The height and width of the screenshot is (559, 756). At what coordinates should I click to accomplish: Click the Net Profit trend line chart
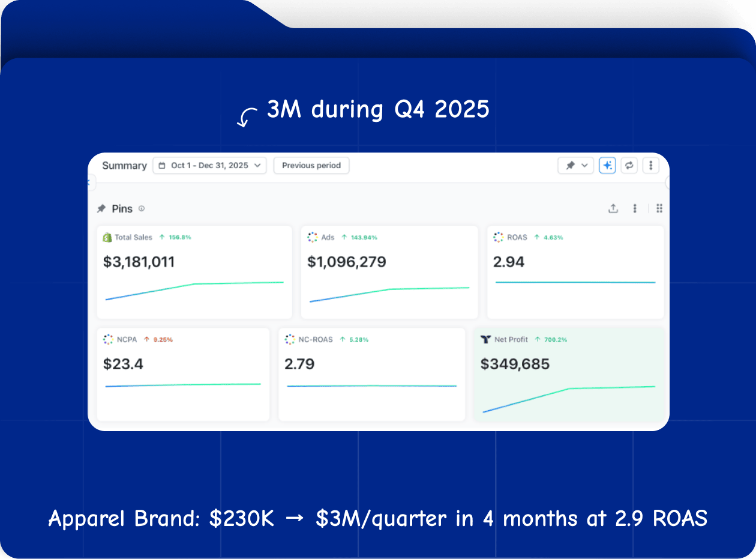click(x=569, y=397)
